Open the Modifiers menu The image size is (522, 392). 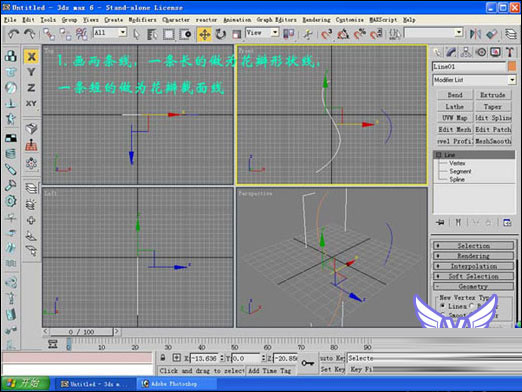(x=142, y=20)
